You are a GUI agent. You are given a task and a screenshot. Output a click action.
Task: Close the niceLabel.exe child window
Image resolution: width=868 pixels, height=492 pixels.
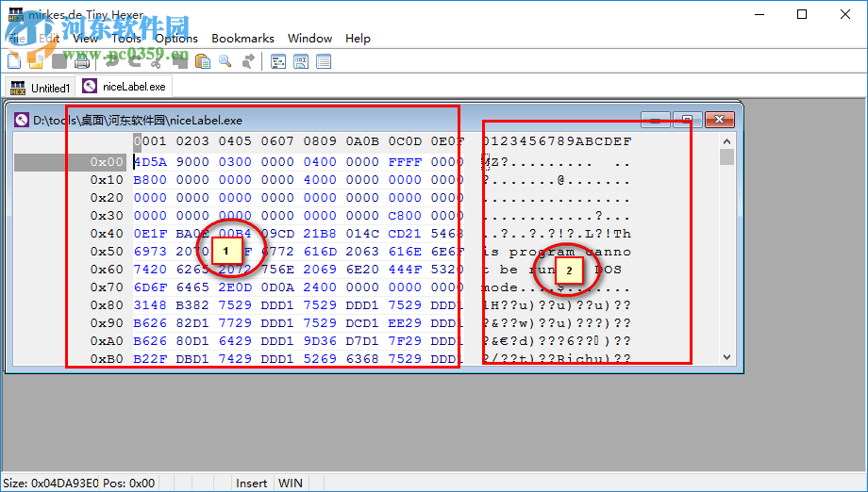[x=719, y=120]
